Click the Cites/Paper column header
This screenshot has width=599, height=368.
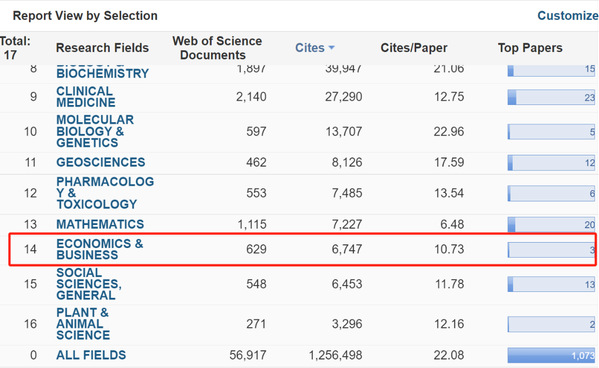pyautogui.click(x=414, y=48)
